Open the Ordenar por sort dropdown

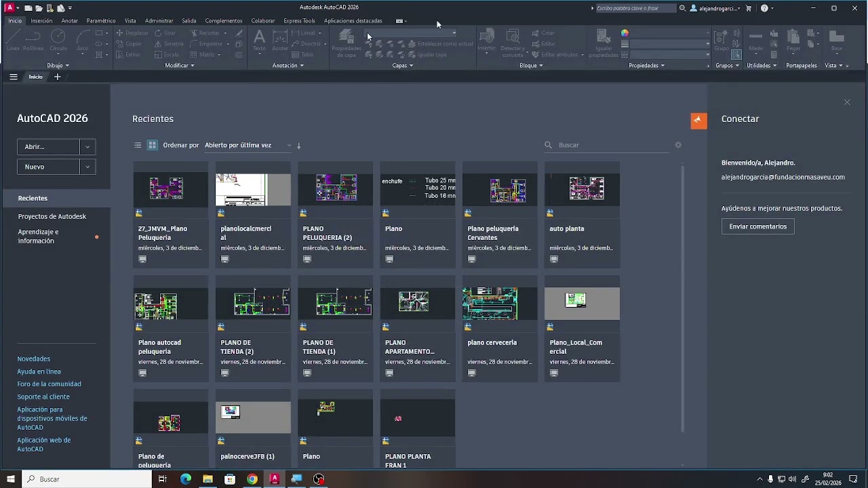248,145
